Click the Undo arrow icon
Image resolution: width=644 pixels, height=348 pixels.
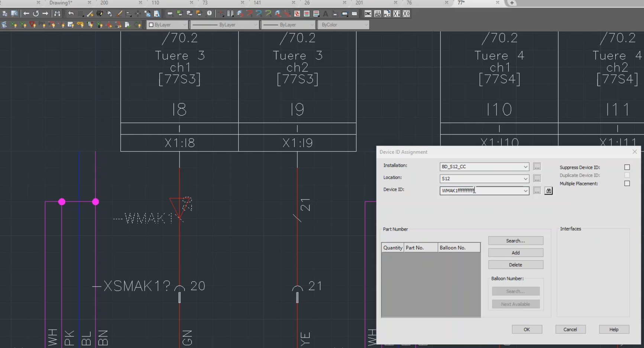tap(71, 13)
